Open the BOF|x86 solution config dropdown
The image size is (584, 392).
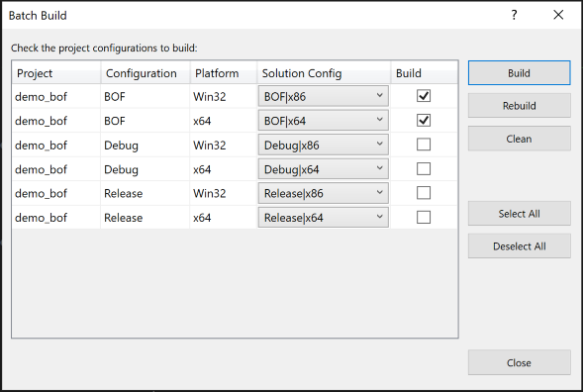pos(324,96)
